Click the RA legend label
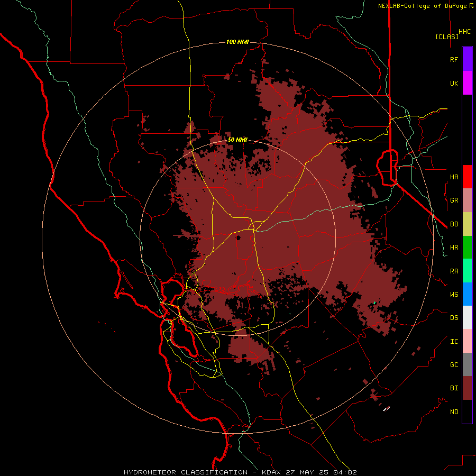 pyautogui.click(x=454, y=271)
